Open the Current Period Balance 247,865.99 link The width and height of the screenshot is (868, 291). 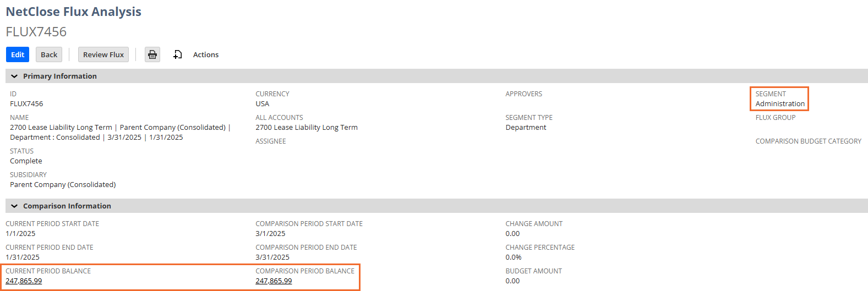24,281
